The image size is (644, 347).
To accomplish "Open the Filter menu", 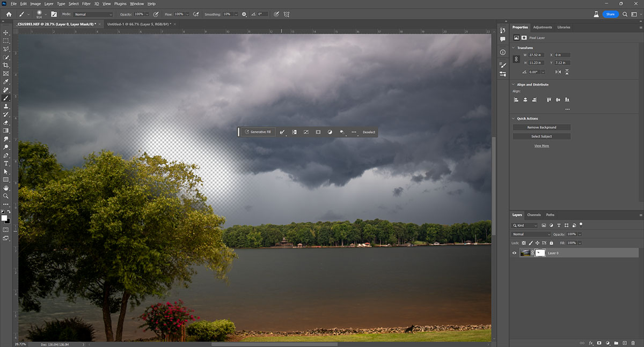I will [x=86, y=3].
